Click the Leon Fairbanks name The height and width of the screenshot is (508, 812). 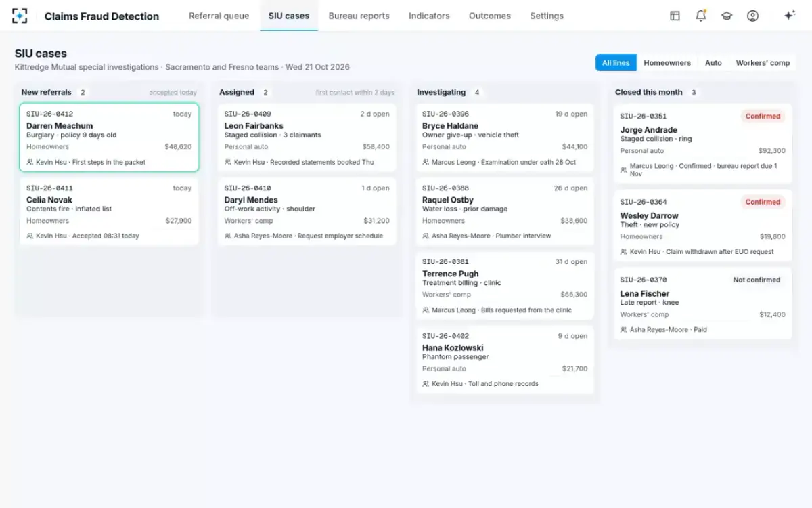[254, 126]
